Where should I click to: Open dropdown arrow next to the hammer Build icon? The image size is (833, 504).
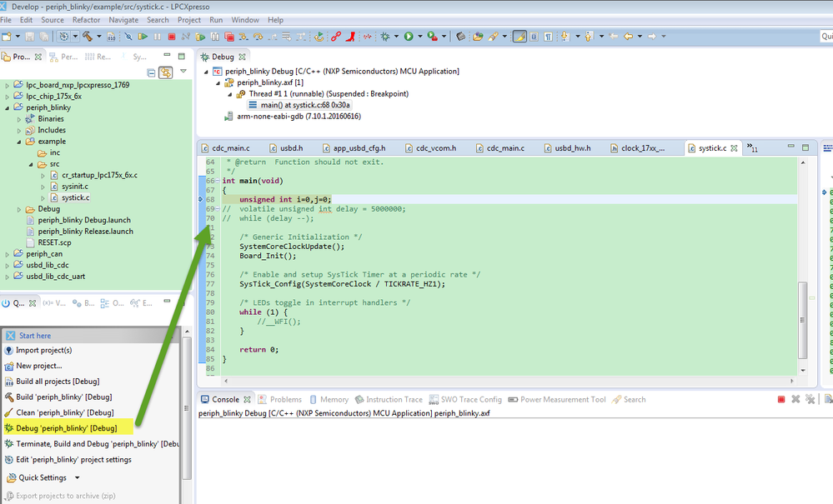tap(99, 36)
